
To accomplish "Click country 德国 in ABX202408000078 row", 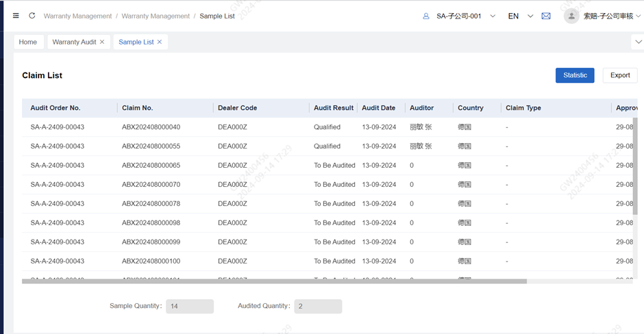I will (x=465, y=203).
